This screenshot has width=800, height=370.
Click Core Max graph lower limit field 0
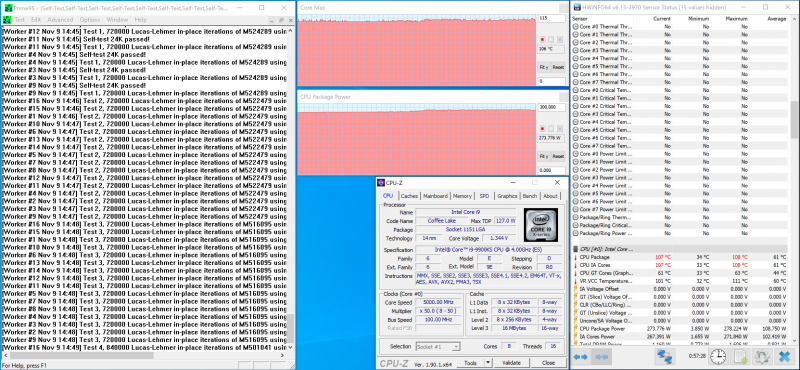(x=552, y=82)
